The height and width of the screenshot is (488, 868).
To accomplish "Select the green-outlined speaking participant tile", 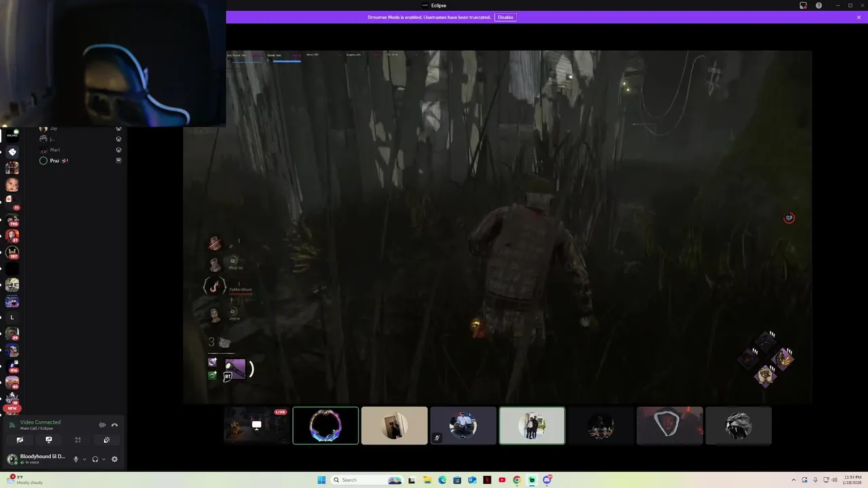I will pyautogui.click(x=532, y=426).
